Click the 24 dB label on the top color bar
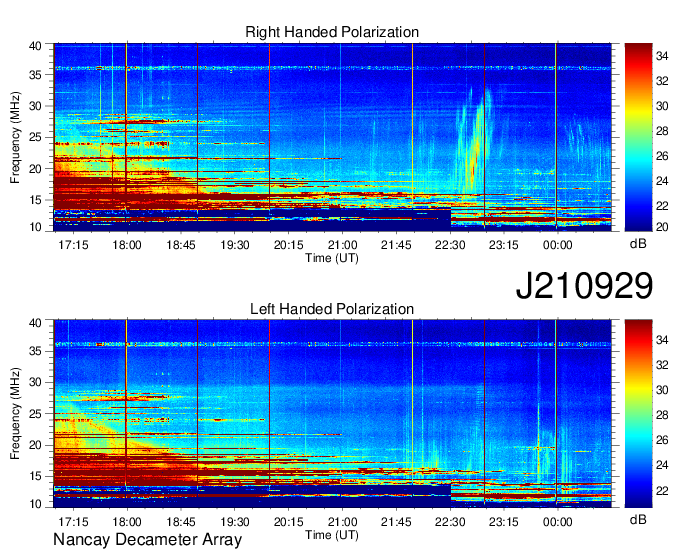This screenshot has height=552, width=680. coord(662,181)
